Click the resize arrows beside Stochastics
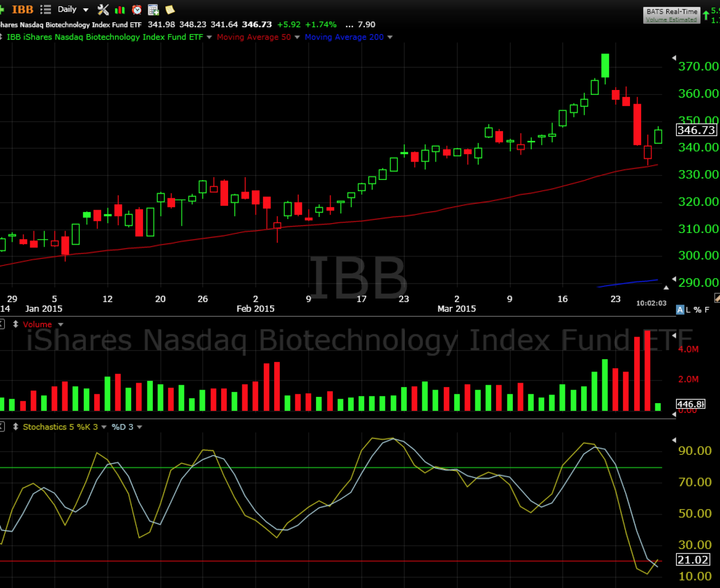This screenshot has height=588, width=720. coord(15,427)
